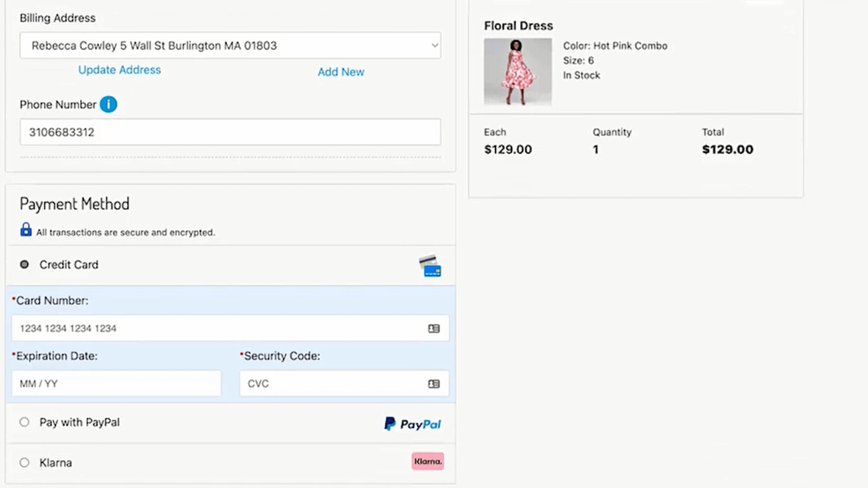Click the phone number info icon
Image resolution: width=868 pixels, height=488 pixels.
(x=108, y=104)
